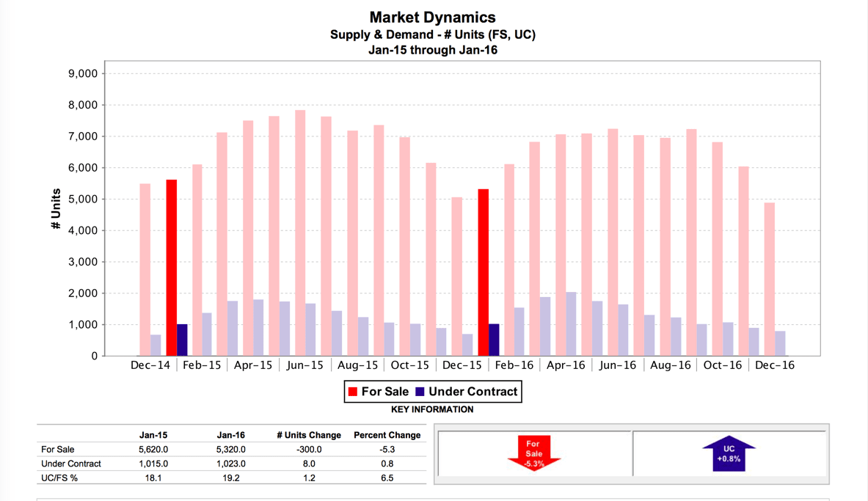
Task: Click the 'Supply & Demand - # Units' subtitle
Action: coord(433,34)
